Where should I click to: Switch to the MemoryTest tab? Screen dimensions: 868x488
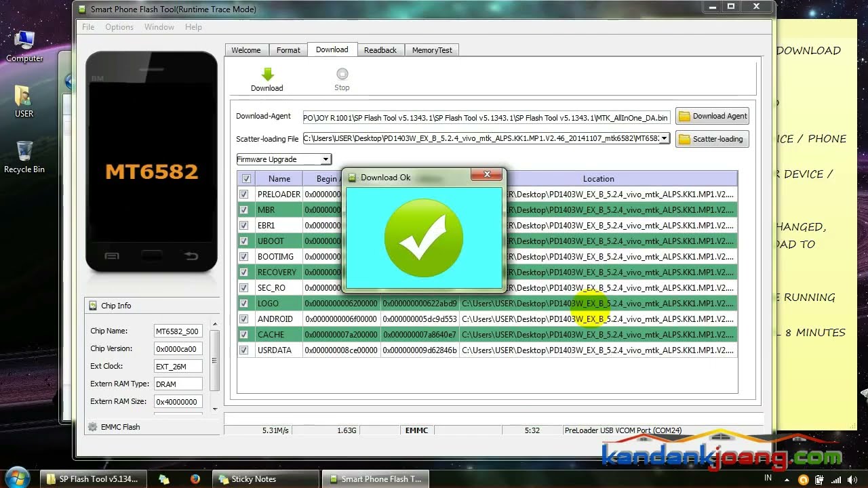432,50
